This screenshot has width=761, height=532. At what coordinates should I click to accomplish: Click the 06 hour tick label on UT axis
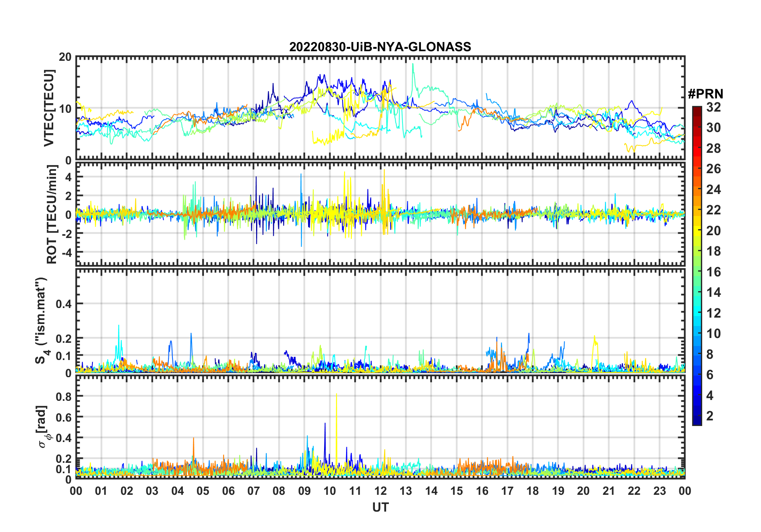click(228, 491)
